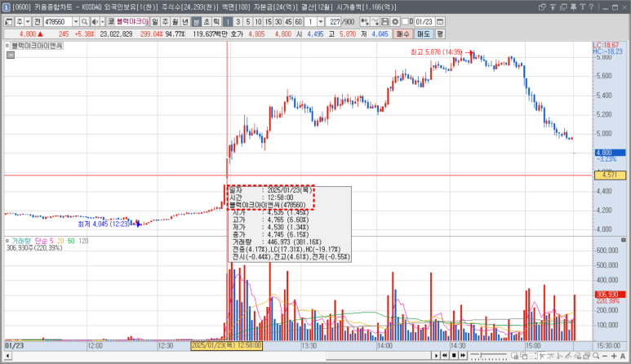Click the date field 01/23
This screenshot has width=631, height=364.
[424, 22]
